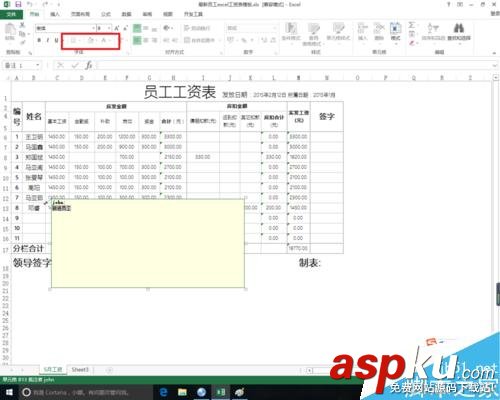Open the Clear eraser menu
The width and height of the screenshot is (500, 400).
point(412,43)
